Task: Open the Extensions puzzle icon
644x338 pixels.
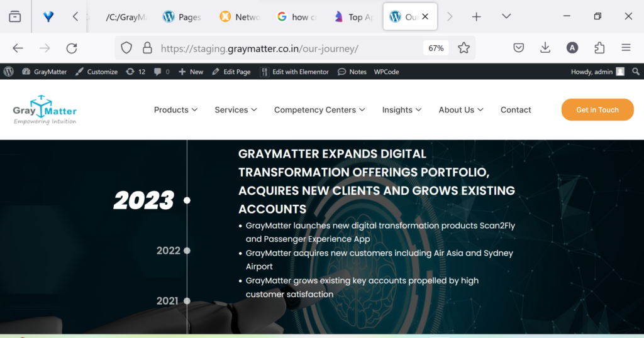Action: tap(599, 48)
